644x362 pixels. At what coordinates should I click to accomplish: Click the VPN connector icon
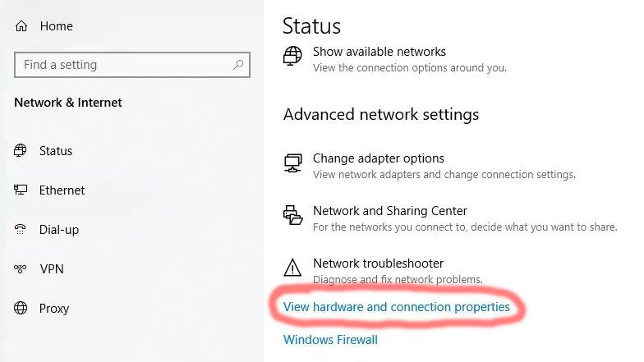click(x=20, y=269)
